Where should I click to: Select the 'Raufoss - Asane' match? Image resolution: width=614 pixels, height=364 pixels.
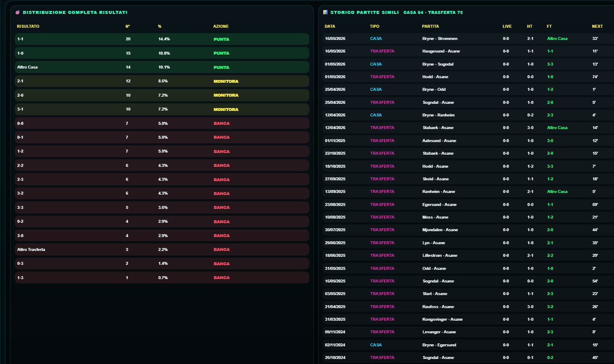[x=438, y=307]
